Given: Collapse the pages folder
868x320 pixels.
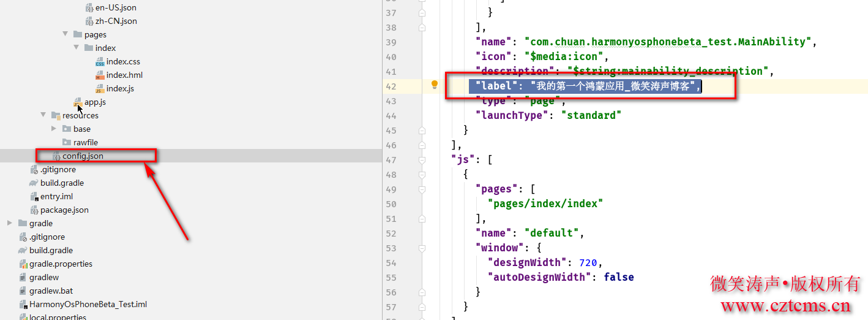Looking at the screenshot, I should tap(65, 34).
